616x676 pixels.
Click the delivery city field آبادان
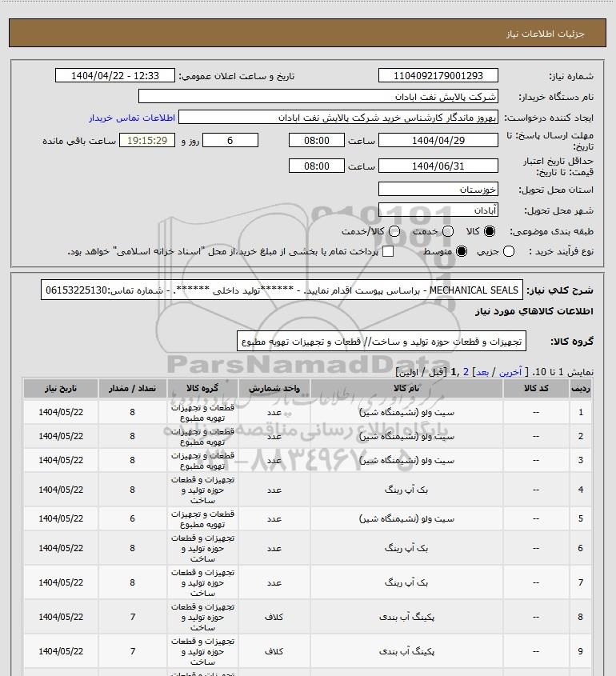tap(438, 210)
